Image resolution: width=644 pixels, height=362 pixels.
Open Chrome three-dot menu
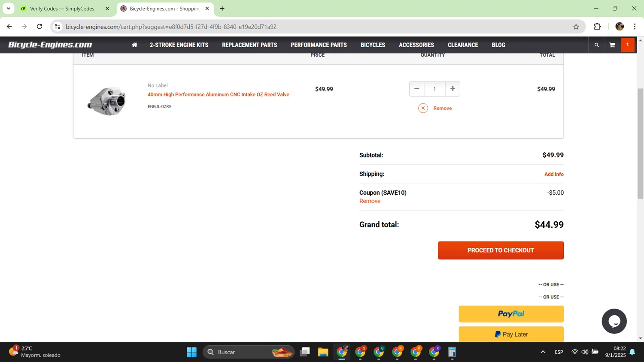(x=635, y=27)
